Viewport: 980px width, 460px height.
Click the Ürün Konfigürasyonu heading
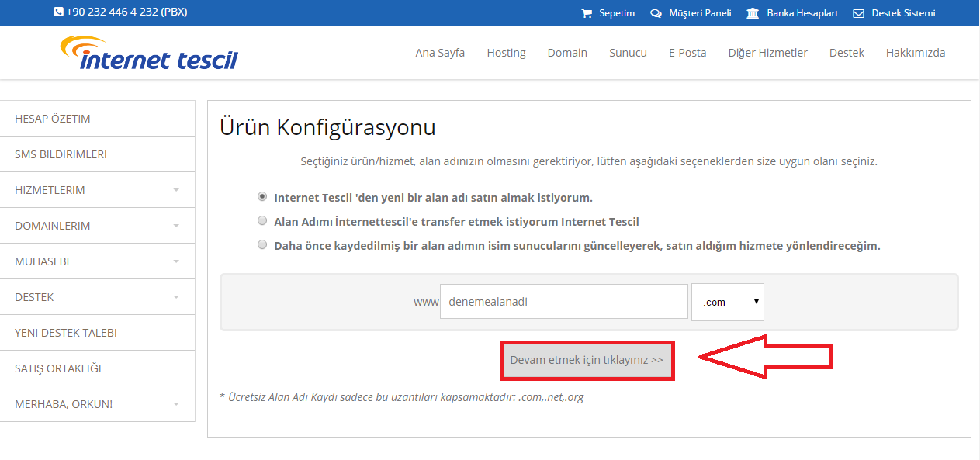[x=327, y=127]
